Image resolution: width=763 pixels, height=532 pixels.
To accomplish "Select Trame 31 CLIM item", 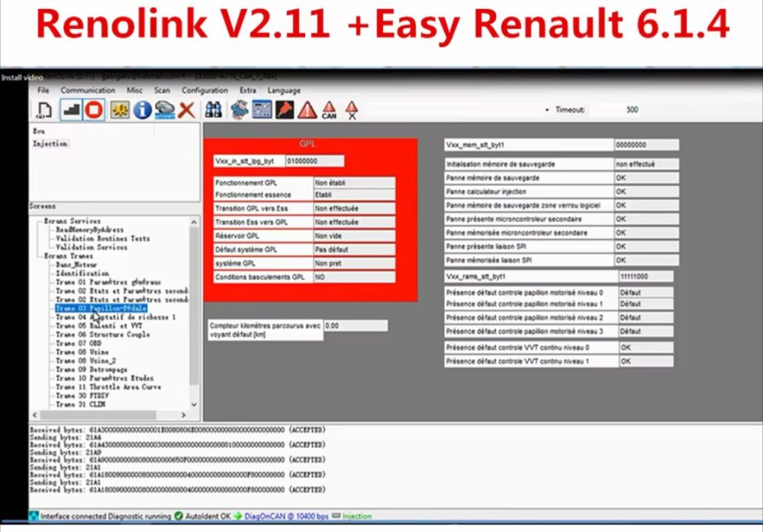I will (x=80, y=405).
